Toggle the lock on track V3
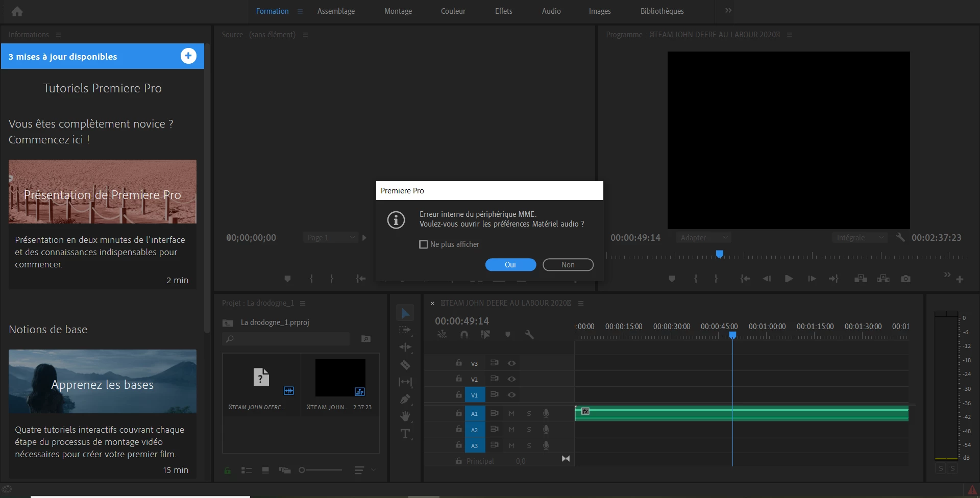 pyautogui.click(x=459, y=363)
